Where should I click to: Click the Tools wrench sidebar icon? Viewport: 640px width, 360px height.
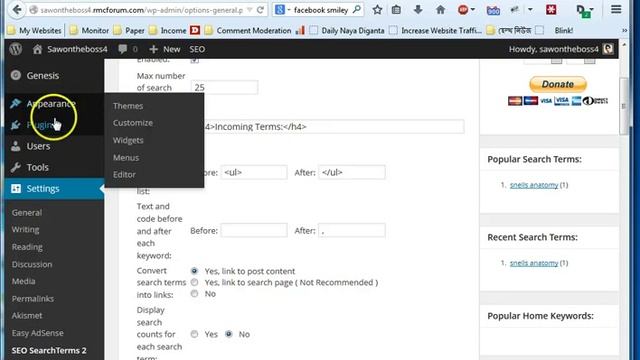16,167
